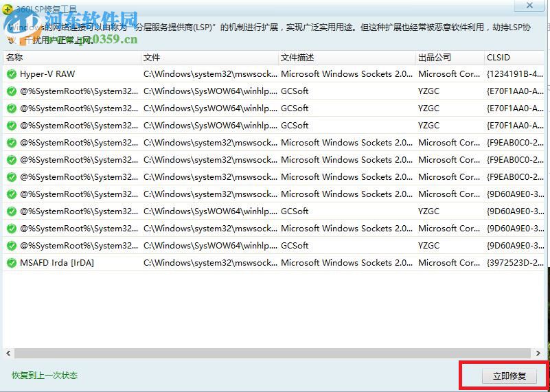550x392 pixels.
Task: Click CLSID cell {1234191B-4...
Action: [515, 74]
